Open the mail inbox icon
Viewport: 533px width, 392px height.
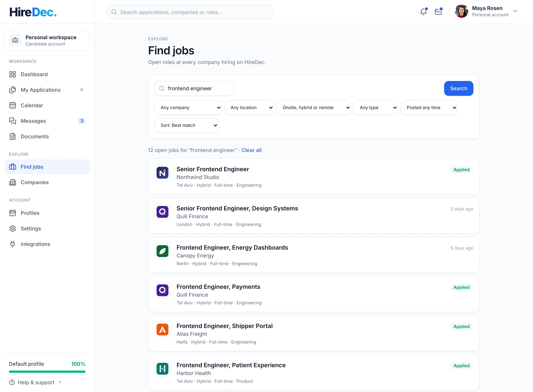click(438, 12)
